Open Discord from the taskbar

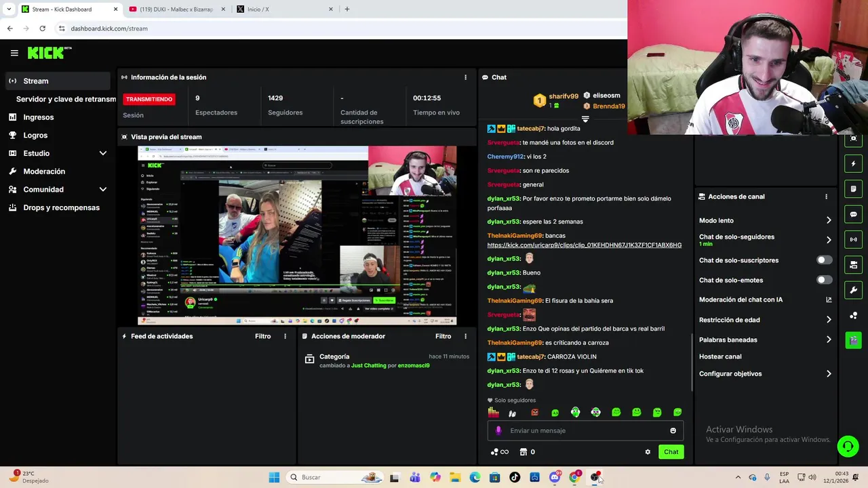pos(555,477)
